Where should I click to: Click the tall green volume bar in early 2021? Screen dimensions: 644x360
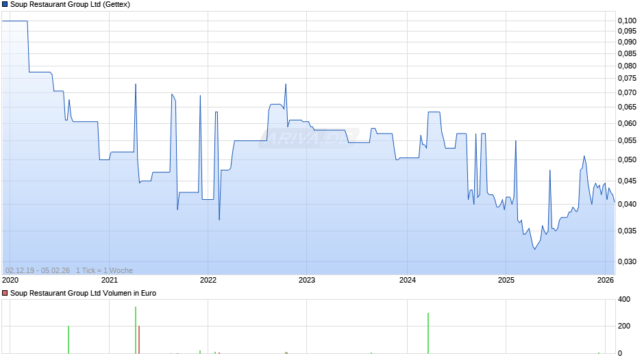point(136,330)
